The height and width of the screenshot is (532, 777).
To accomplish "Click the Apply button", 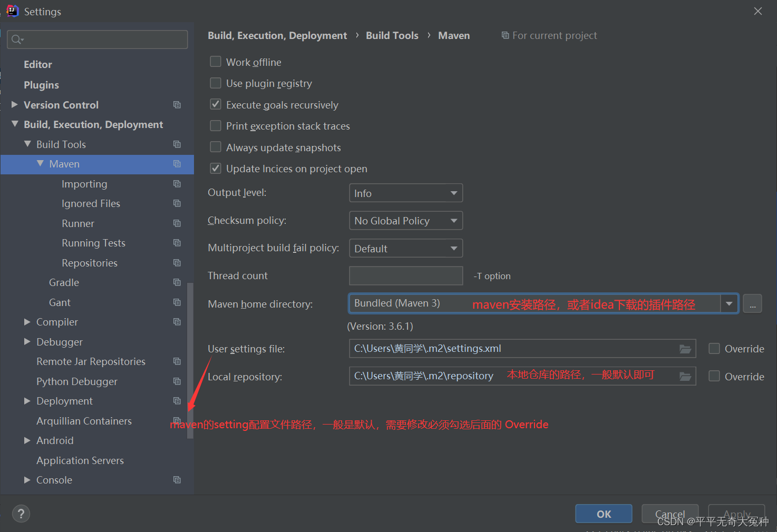I will tap(736, 514).
